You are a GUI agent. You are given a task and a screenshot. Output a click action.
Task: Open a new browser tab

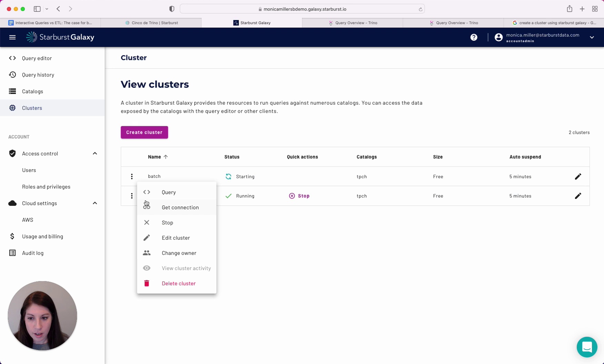pyautogui.click(x=582, y=9)
